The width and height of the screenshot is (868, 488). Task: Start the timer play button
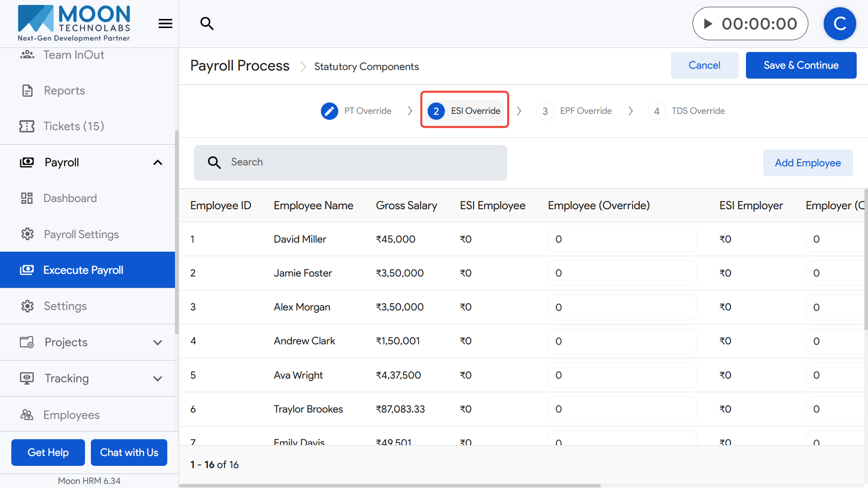[x=708, y=23]
